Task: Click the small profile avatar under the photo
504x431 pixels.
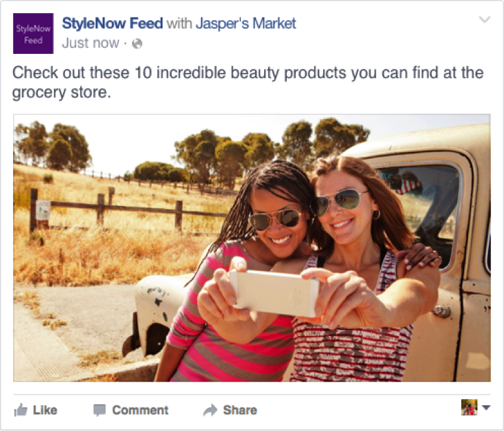Action: [x=469, y=408]
